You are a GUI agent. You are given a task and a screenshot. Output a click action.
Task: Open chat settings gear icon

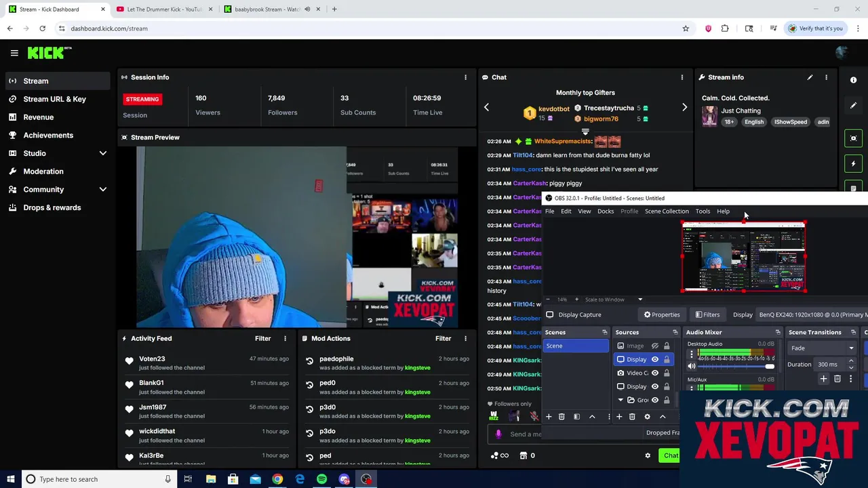(648, 455)
